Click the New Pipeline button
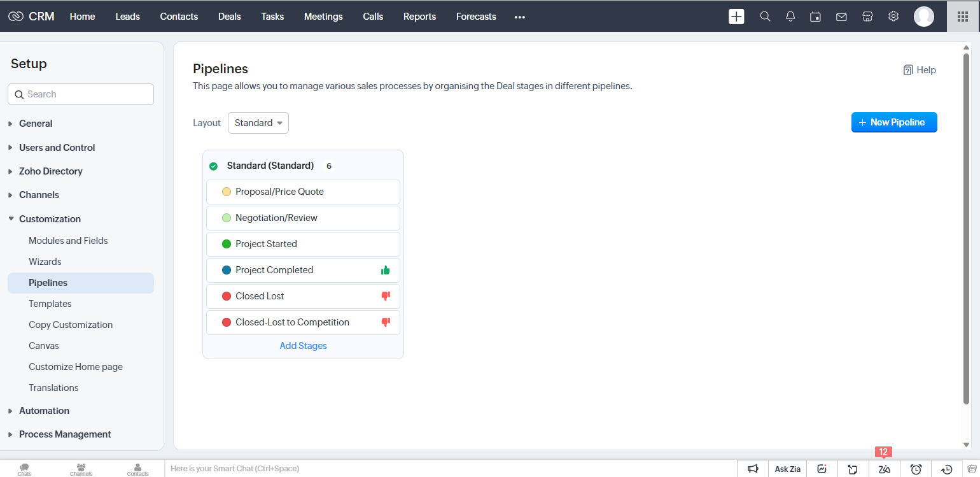980x477 pixels. (894, 122)
